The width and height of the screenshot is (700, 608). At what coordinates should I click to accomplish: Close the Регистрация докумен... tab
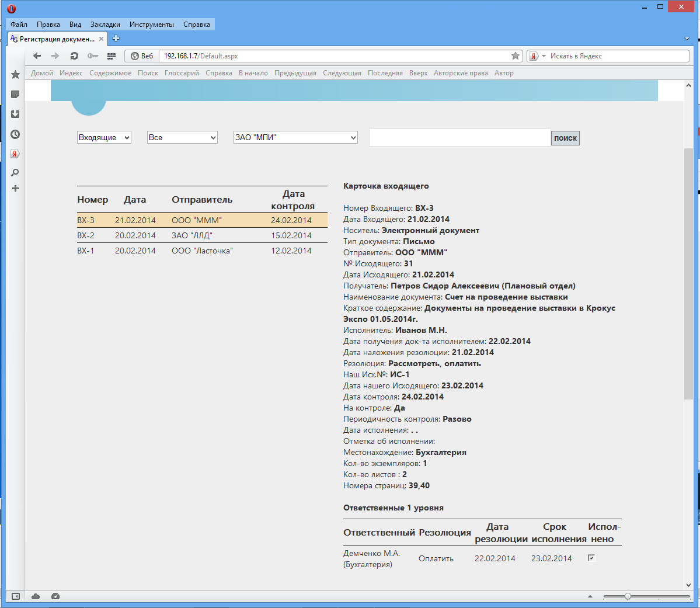(x=102, y=39)
